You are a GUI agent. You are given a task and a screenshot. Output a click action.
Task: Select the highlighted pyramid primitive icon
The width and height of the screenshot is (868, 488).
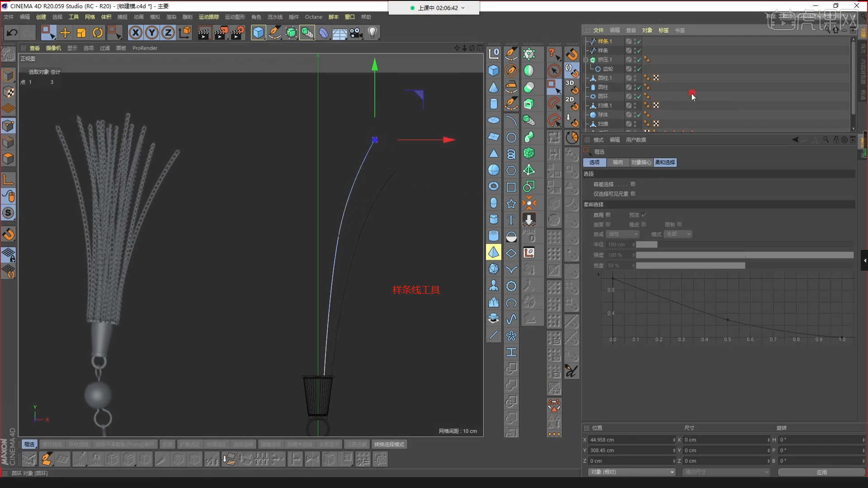[x=494, y=253]
